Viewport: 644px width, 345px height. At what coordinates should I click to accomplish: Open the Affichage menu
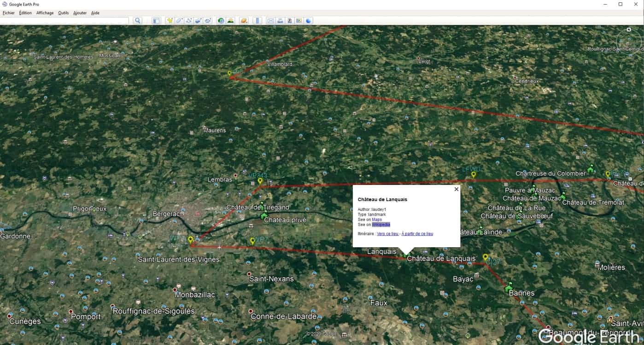coord(45,13)
